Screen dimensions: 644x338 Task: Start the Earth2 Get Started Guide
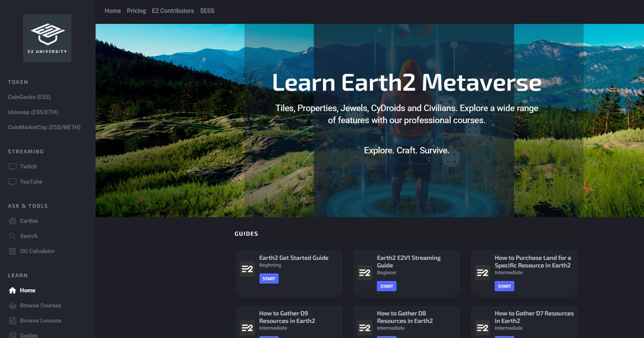[x=269, y=279]
